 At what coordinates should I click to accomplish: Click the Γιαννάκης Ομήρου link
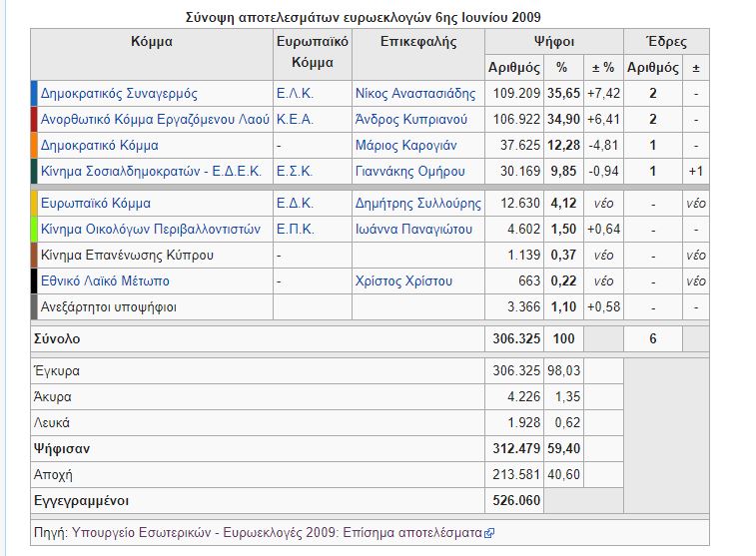pos(410,171)
